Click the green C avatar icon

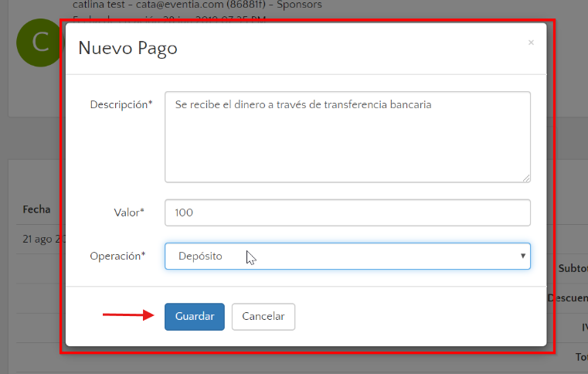click(39, 42)
